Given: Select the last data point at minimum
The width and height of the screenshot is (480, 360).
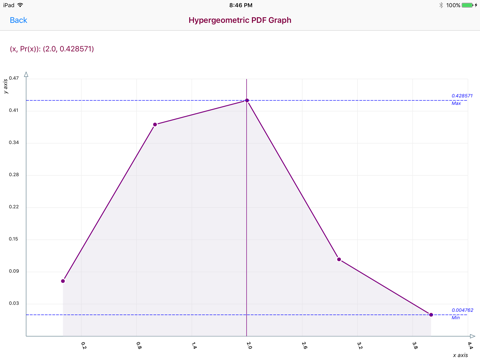Looking at the screenshot, I should [x=431, y=314].
